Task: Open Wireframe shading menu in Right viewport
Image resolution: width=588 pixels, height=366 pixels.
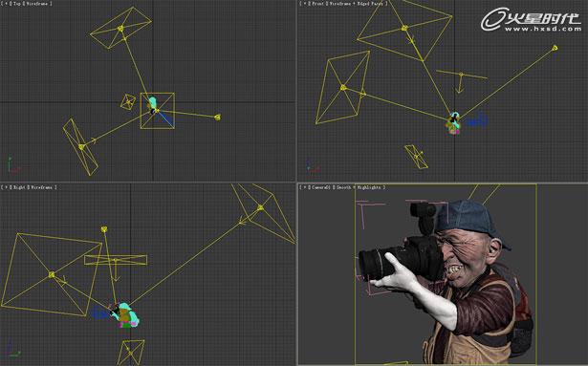Action: click(42, 186)
